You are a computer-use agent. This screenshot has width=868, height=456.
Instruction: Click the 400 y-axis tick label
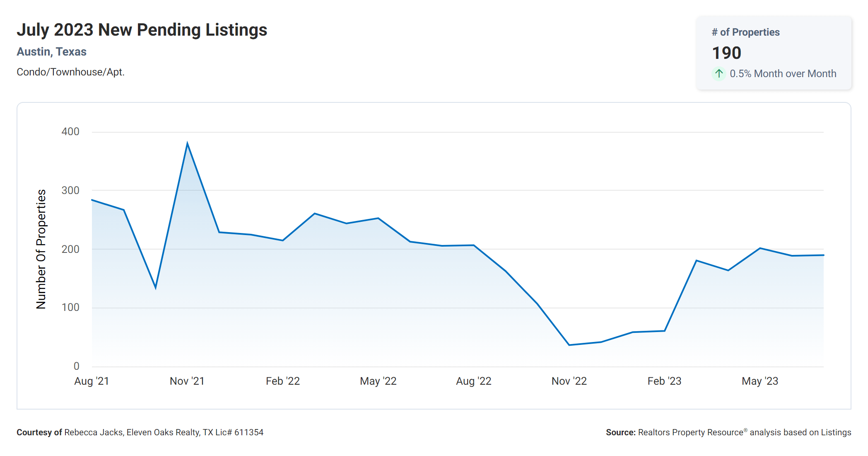70,132
